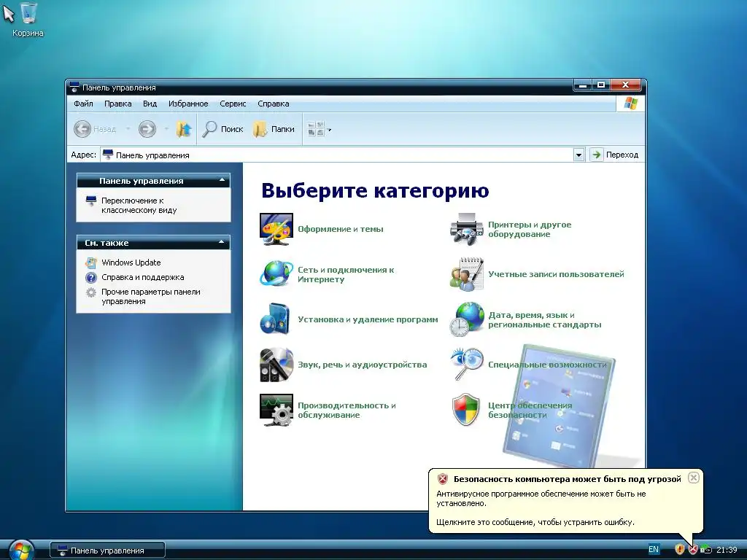Click the Поиск search toolbar button
This screenshot has width=747, height=560.
click(x=222, y=129)
